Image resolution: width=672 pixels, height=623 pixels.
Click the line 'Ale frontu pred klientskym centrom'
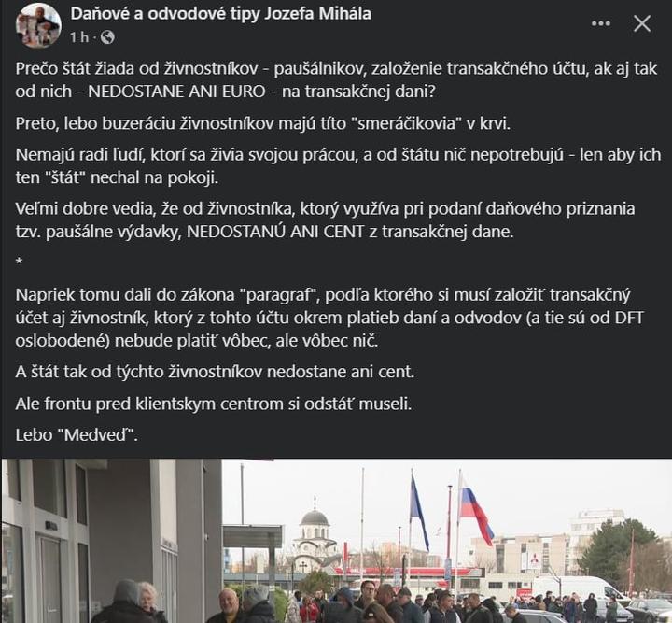point(214,404)
